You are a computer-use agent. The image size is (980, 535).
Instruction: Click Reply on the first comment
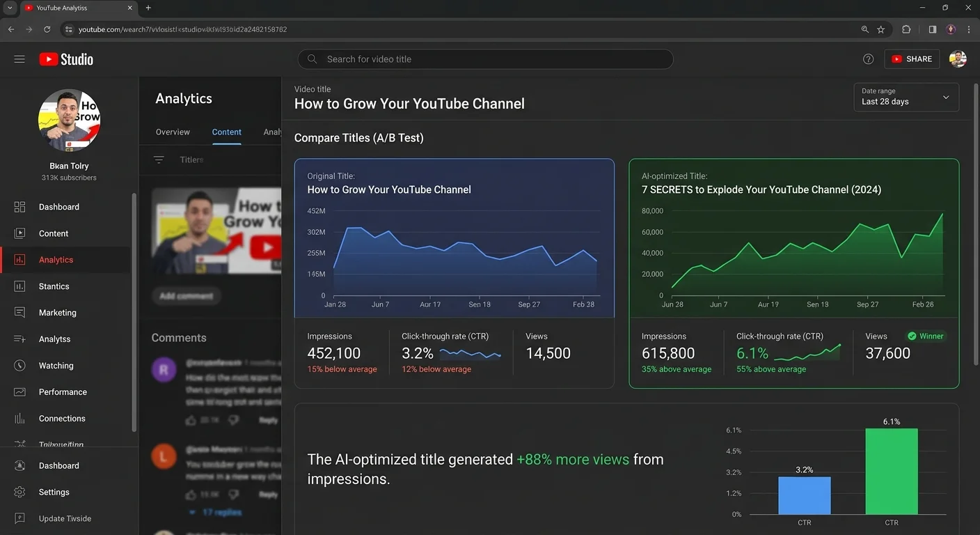tap(268, 420)
